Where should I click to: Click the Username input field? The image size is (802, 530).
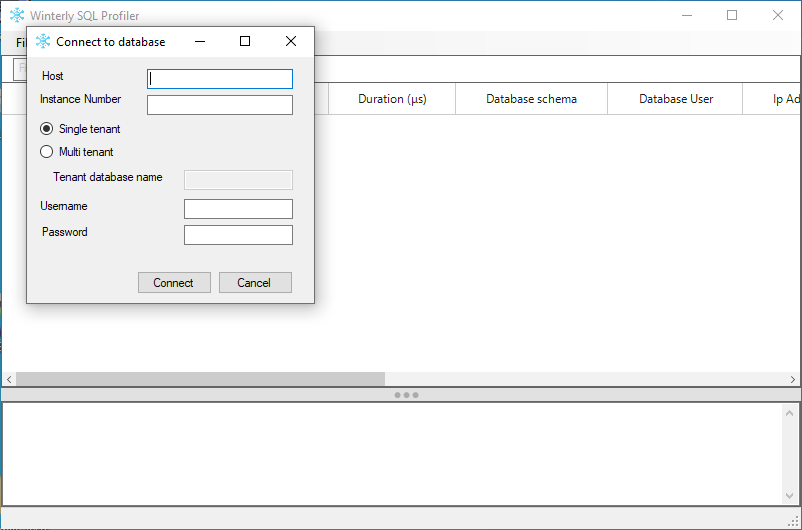pos(238,209)
